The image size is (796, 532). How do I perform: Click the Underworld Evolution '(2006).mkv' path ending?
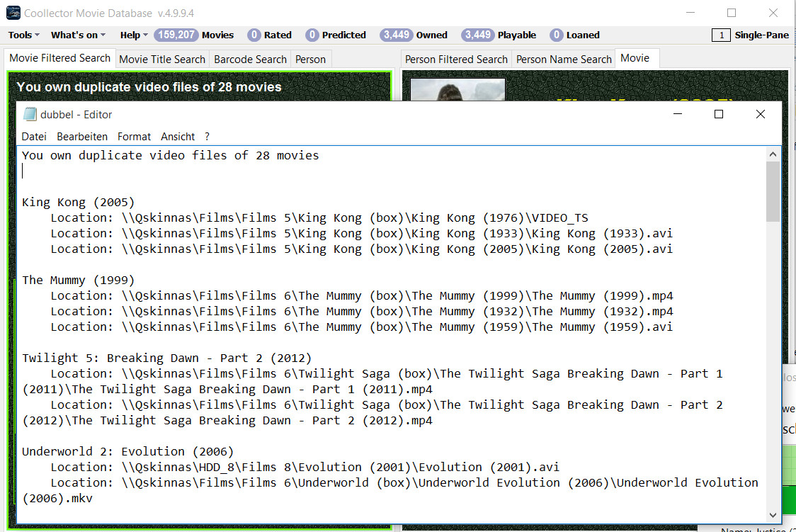pos(57,499)
